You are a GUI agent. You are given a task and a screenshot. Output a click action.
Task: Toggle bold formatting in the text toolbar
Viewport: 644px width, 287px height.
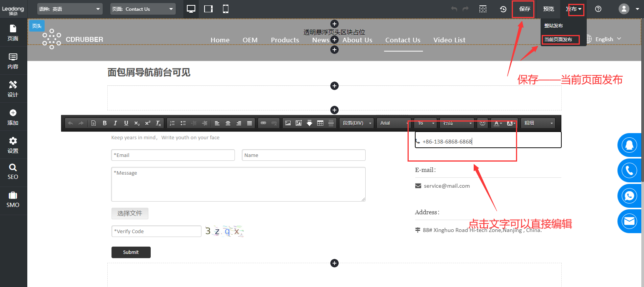[105, 123]
